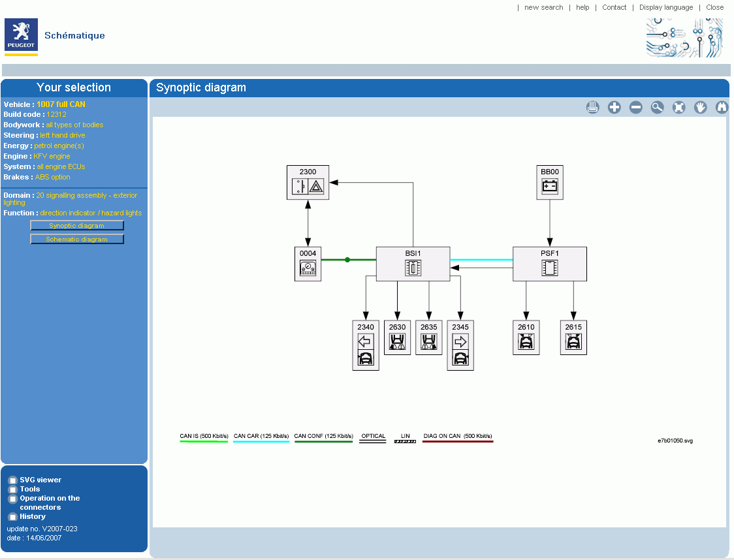Select component 2615 headlamp block
Viewport: 734px width, 560px height.
point(573,337)
